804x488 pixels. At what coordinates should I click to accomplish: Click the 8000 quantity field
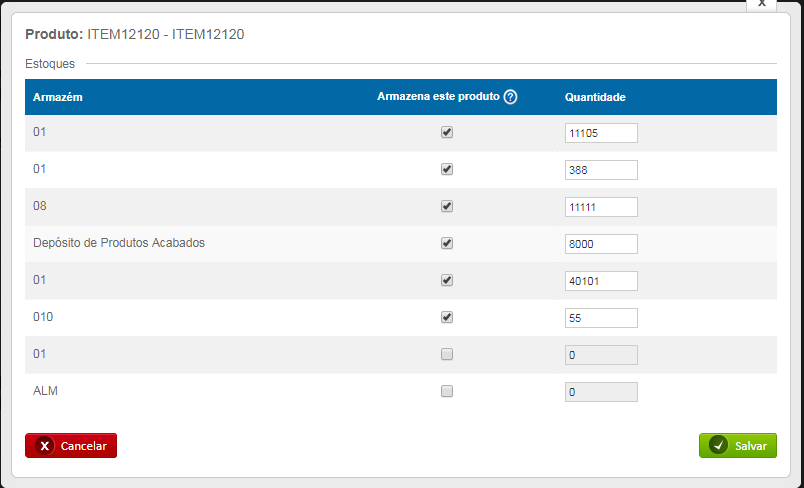coord(601,244)
